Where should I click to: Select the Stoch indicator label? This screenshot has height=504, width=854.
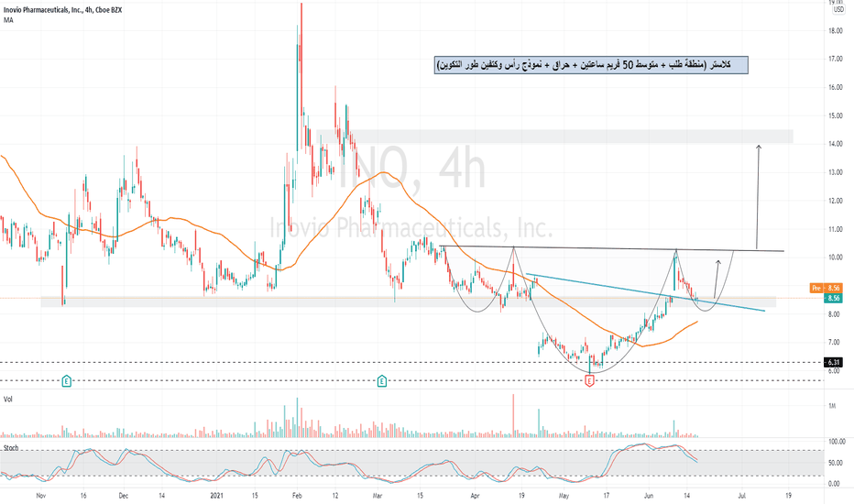click(x=11, y=448)
